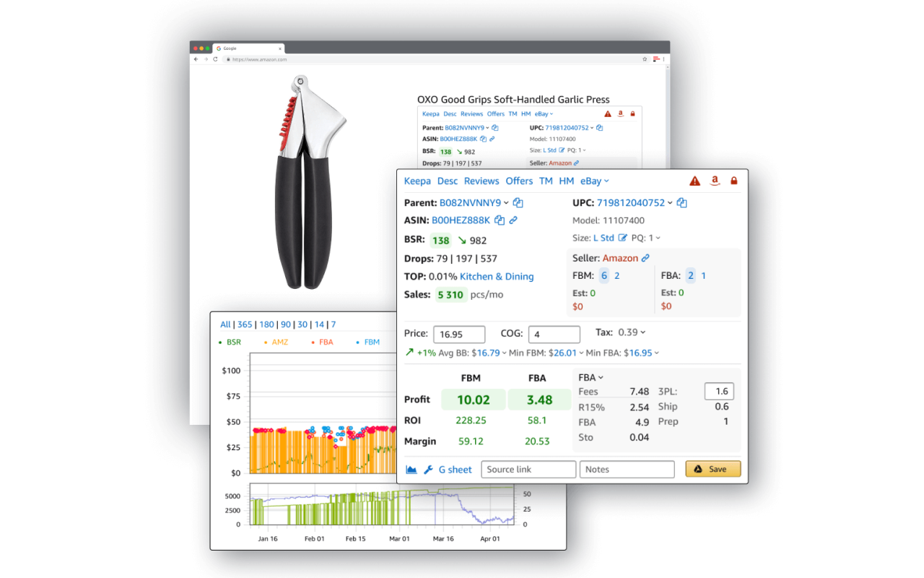Viewport: 924px width, 578px height.
Task: Select 30 days chart range
Action: (x=302, y=324)
